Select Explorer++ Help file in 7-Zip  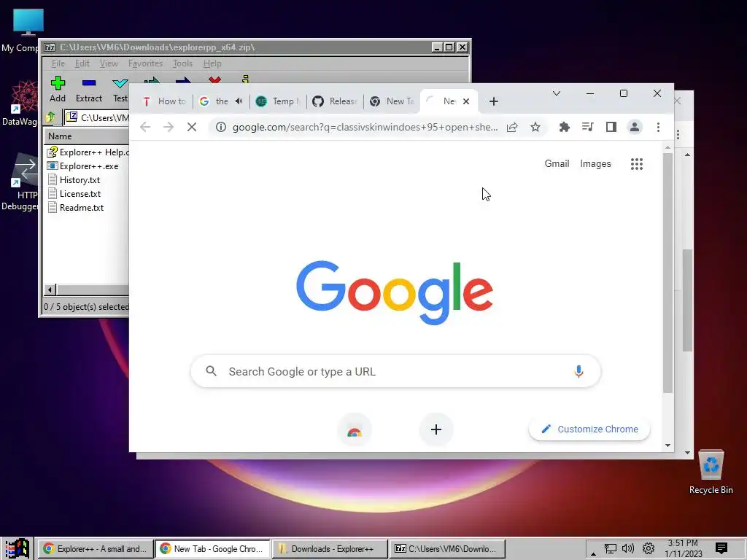tap(88, 152)
